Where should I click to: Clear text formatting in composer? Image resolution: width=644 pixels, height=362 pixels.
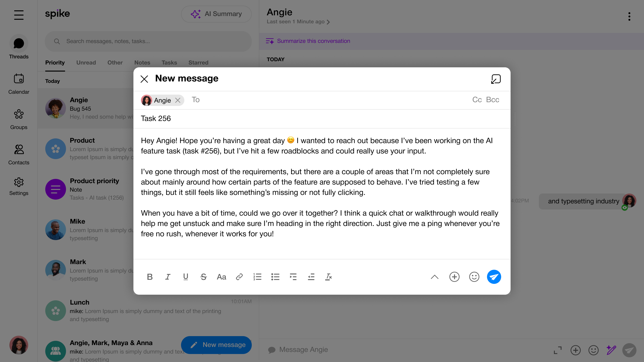pyautogui.click(x=329, y=277)
